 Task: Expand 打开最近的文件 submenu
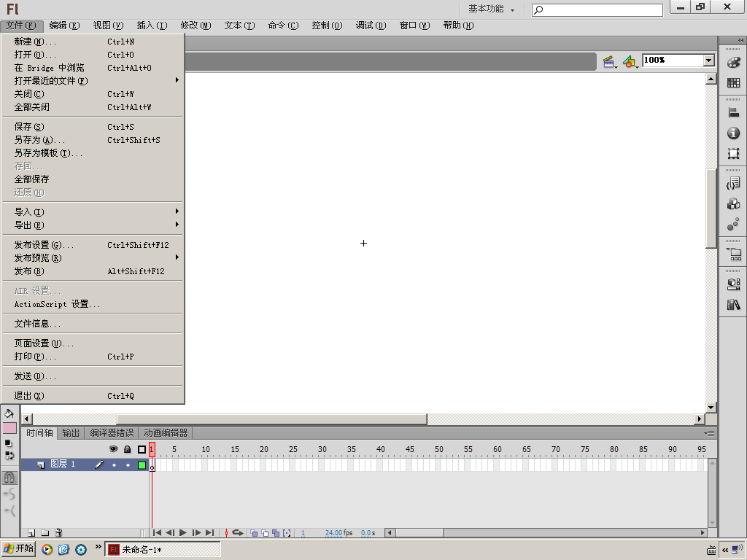(x=93, y=81)
